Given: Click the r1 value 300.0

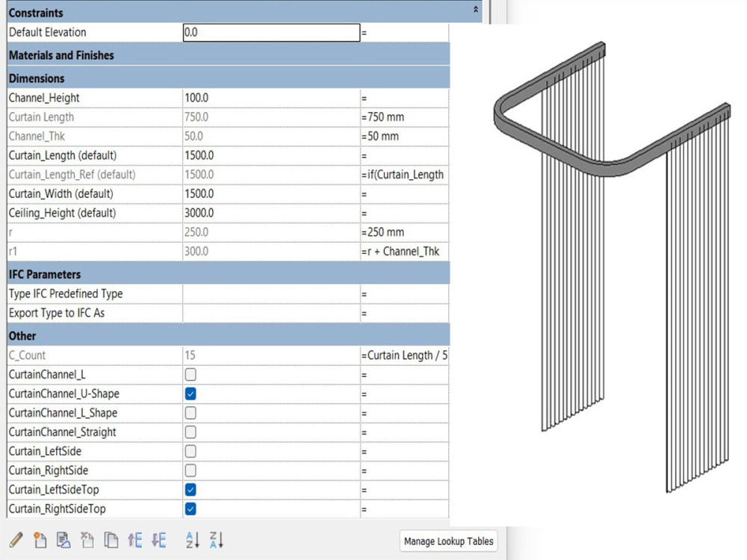Looking at the screenshot, I should click(196, 252).
